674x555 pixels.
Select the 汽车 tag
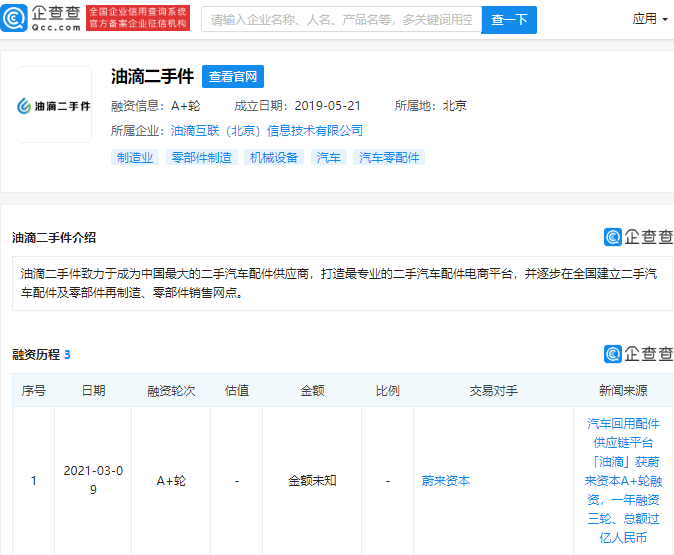329,157
